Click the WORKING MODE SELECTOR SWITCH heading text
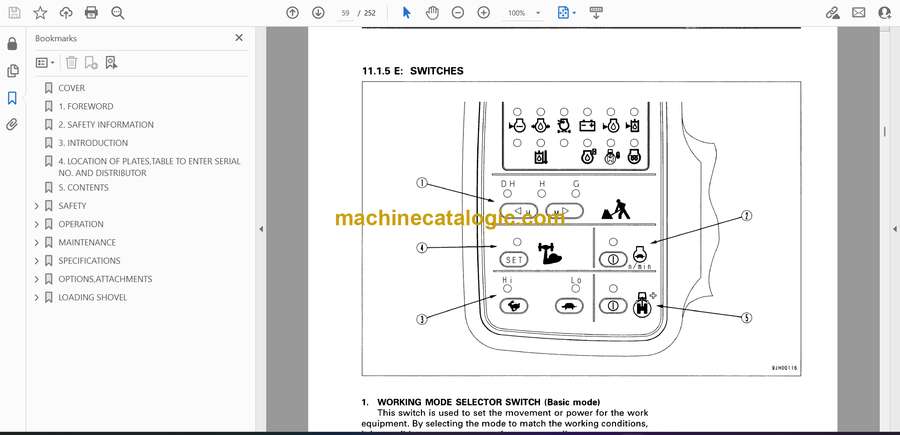The width and height of the screenshot is (900, 435). click(488, 402)
